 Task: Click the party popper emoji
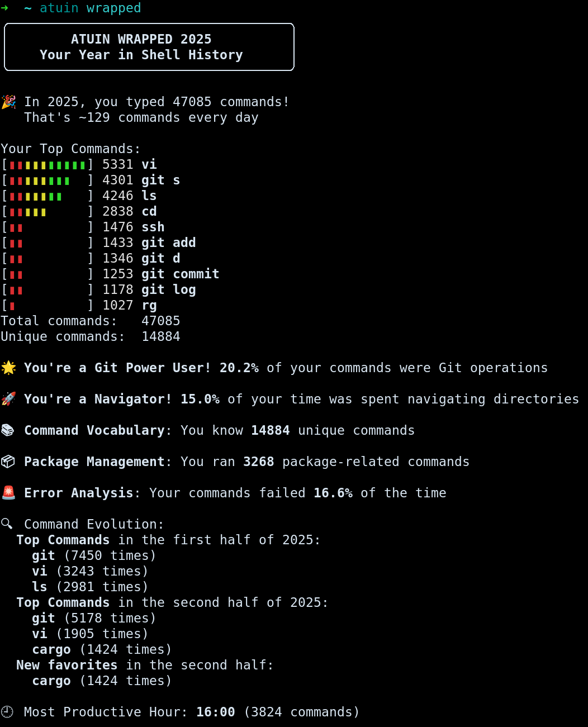(x=8, y=102)
